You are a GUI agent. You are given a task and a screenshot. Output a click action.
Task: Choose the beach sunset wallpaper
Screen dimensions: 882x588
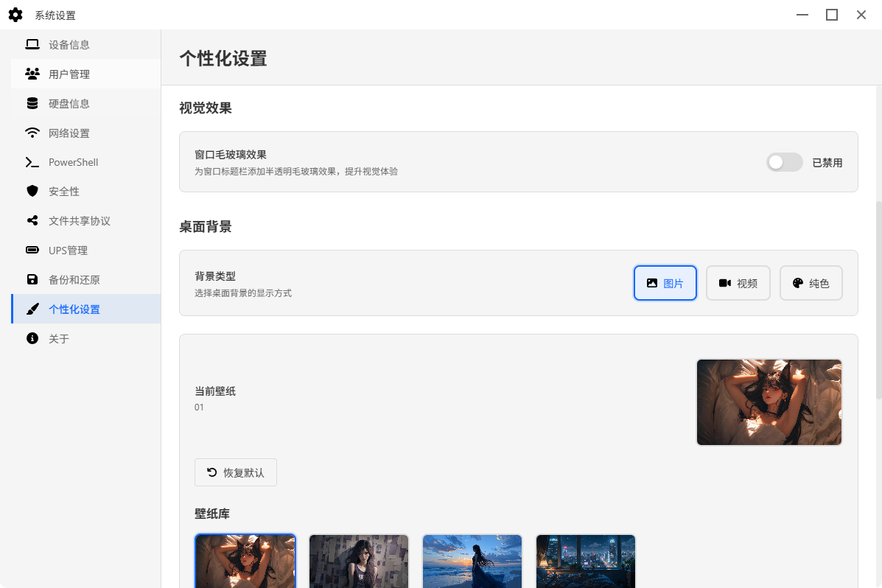pos(472,561)
